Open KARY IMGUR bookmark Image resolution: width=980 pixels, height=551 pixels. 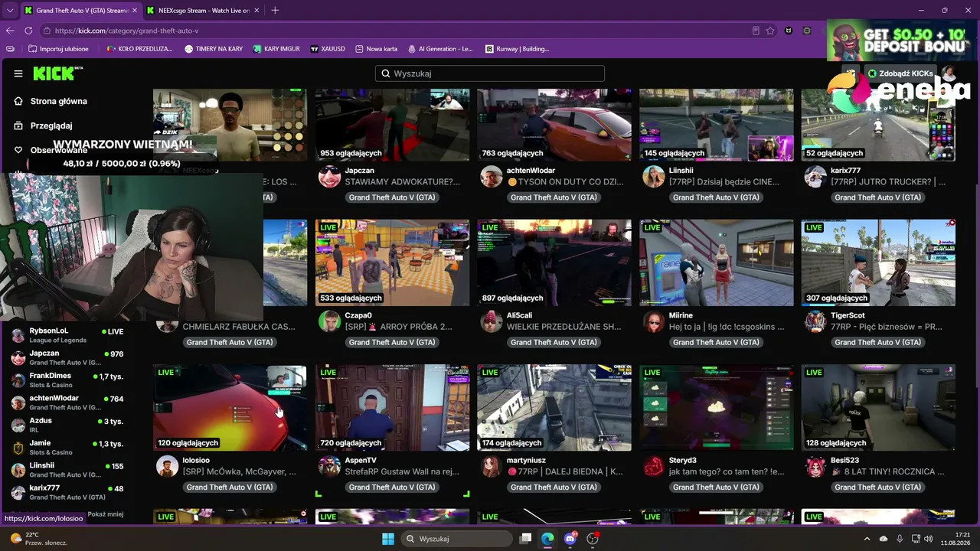point(276,49)
